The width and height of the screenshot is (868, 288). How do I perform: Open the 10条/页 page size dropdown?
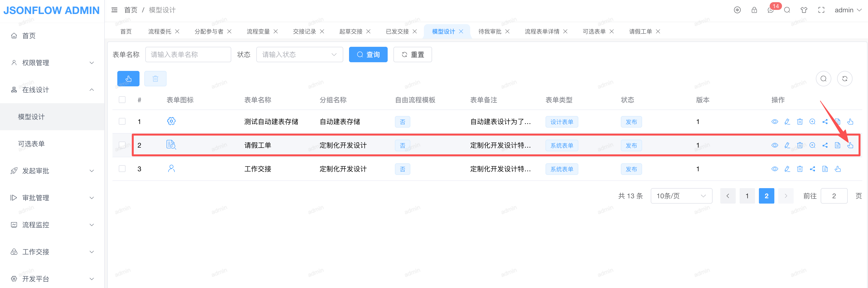tap(681, 196)
